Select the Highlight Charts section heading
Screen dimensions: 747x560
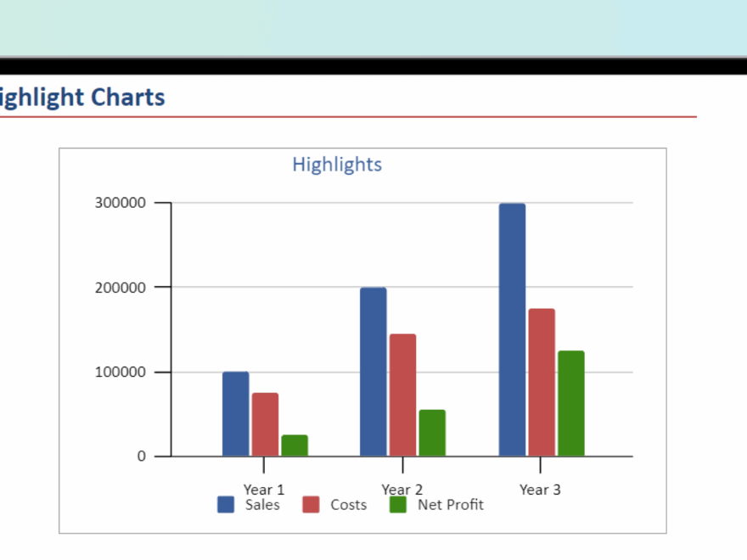(82, 98)
